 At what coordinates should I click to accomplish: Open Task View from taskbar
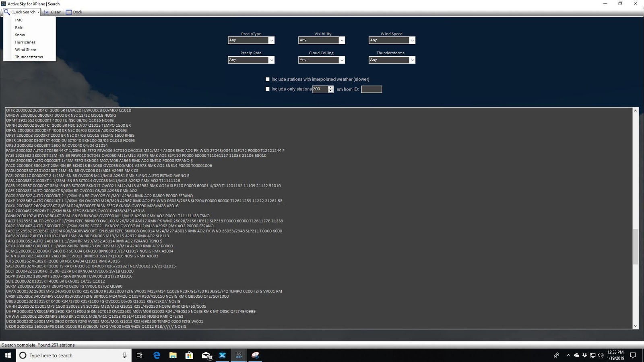(140, 355)
